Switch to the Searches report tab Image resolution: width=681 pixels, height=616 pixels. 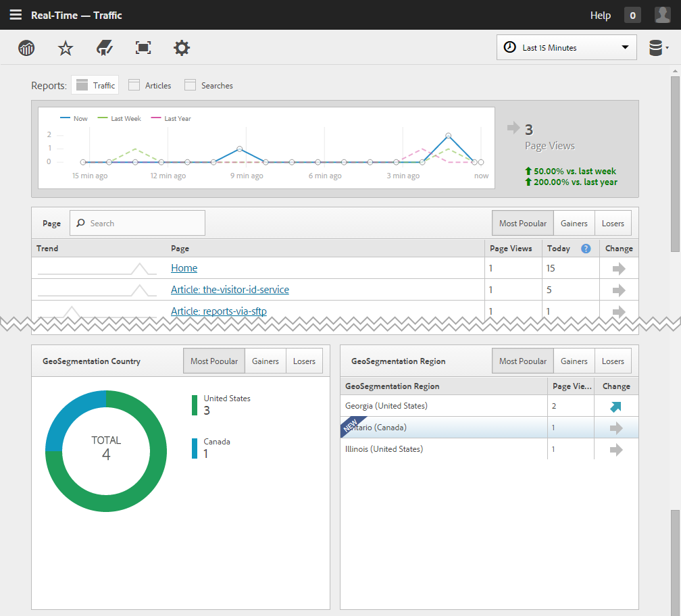click(209, 86)
